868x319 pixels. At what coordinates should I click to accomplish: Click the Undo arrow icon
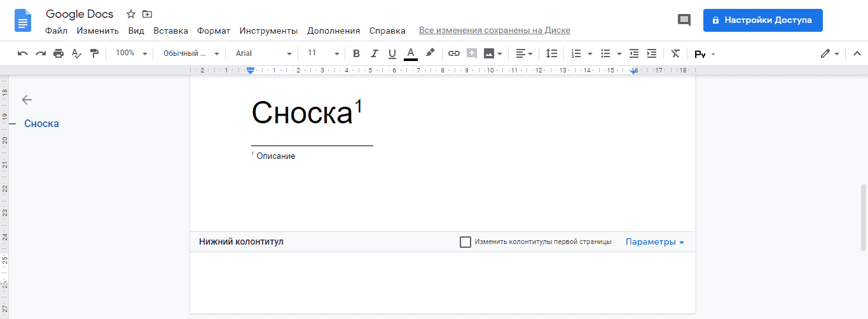coord(23,53)
